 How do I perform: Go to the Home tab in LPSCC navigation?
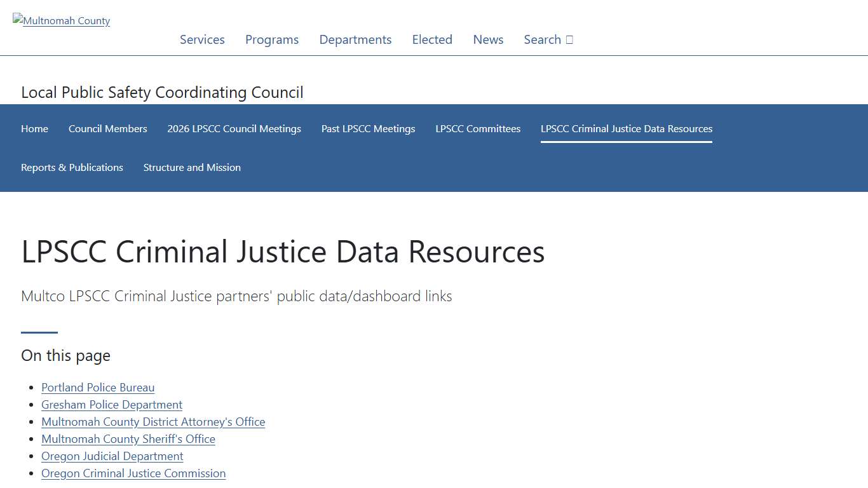34,128
